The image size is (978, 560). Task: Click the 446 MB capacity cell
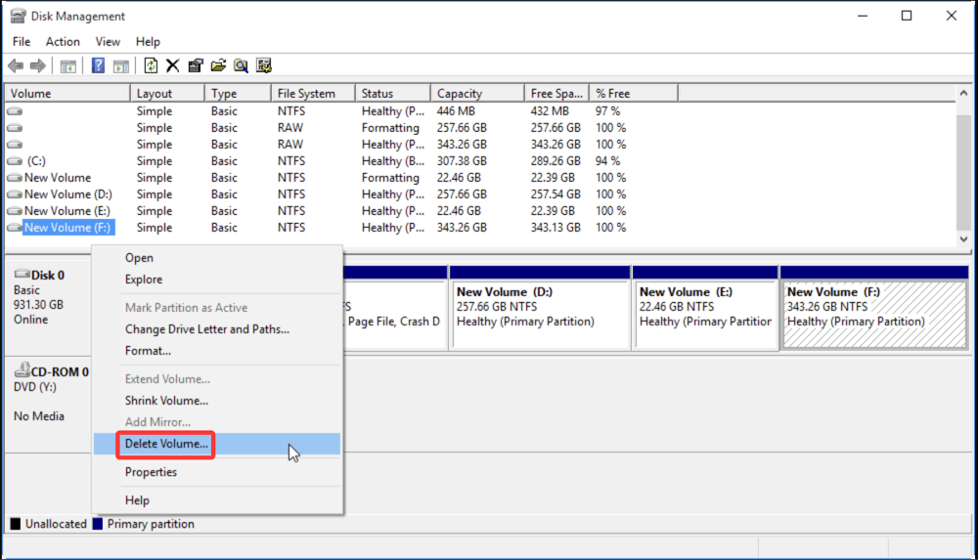click(456, 111)
